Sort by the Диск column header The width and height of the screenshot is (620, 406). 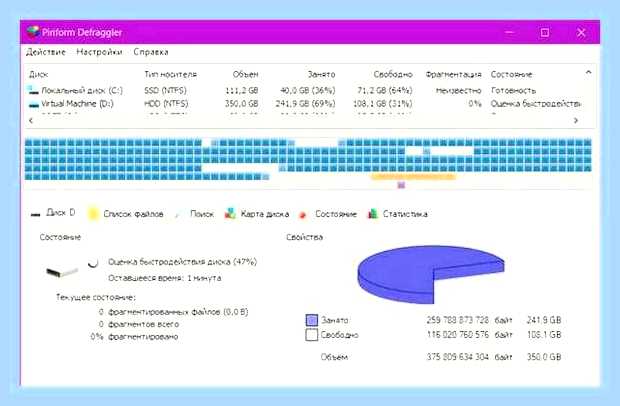click(x=38, y=74)
